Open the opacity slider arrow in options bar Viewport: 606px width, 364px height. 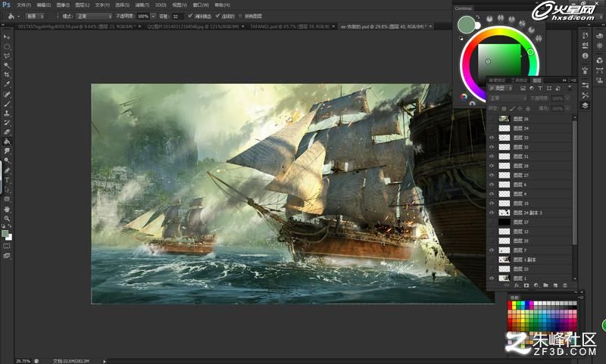pos(154,16)
